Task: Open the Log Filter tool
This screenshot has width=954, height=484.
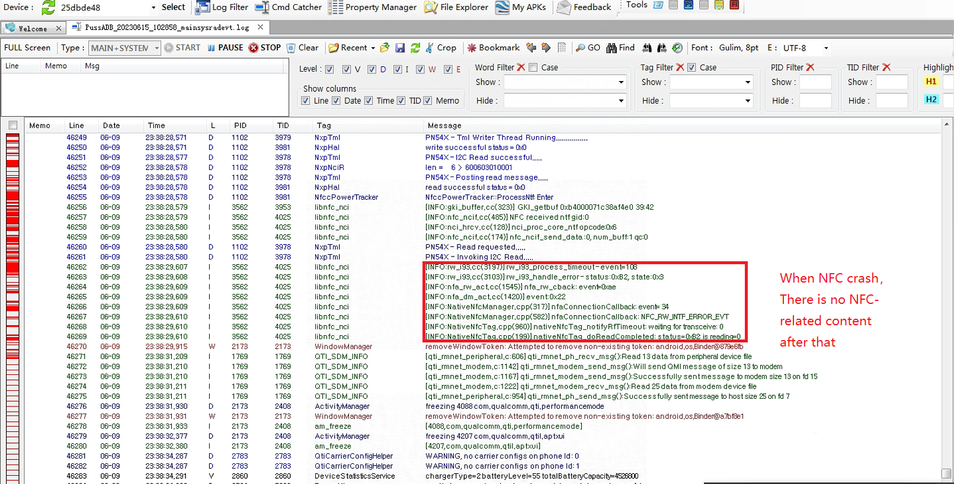Action: tap(221, 7)
